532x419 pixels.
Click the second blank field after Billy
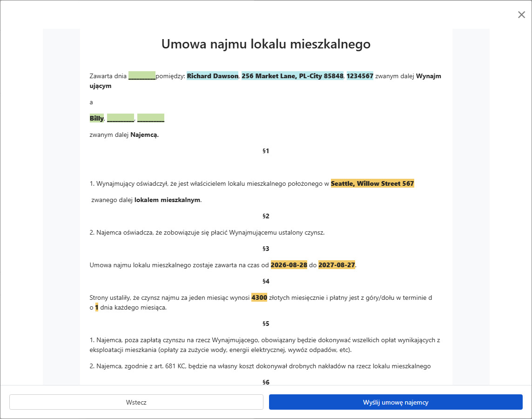click(x=151, y=118)
